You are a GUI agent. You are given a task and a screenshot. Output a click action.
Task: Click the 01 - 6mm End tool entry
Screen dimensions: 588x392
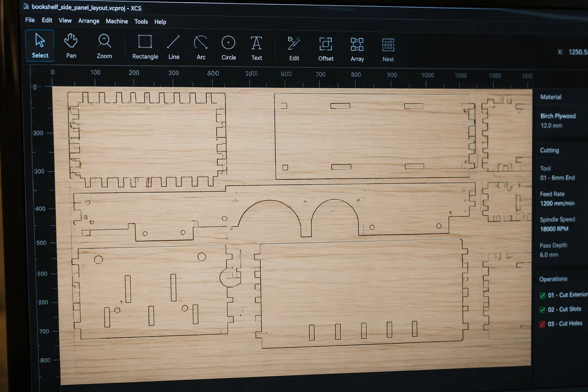click(x=557, y=178)
